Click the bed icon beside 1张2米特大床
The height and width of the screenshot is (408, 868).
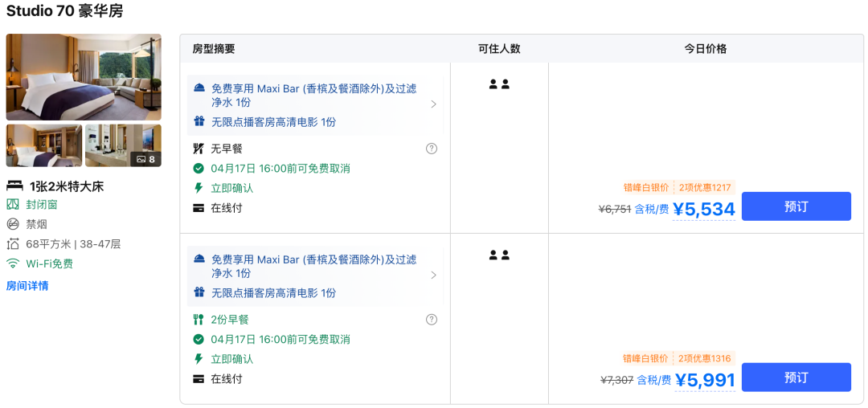[x=14, y=186]
